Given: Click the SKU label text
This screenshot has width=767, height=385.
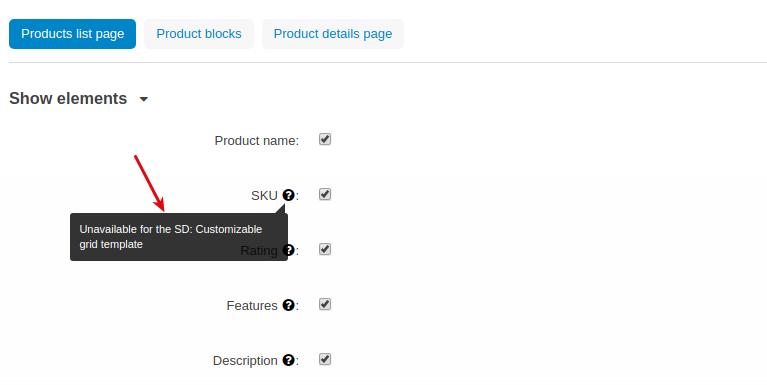Looking at the screenshot, I should 264,196.
